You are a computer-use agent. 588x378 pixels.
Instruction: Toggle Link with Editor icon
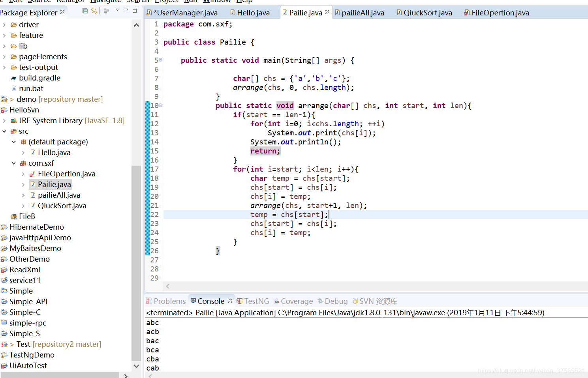click(x=94, y=11)
